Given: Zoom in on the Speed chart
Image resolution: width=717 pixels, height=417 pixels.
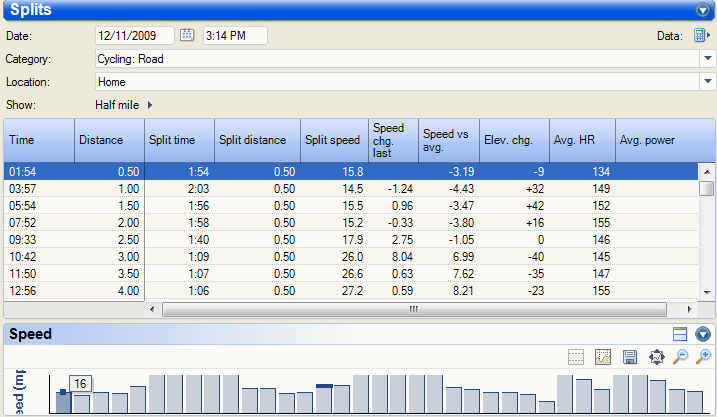Looking at the screenshot, I should [703, 357].
